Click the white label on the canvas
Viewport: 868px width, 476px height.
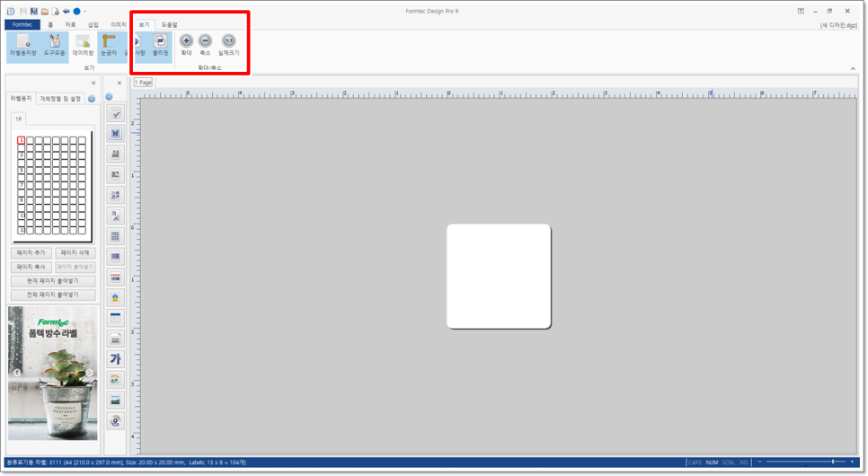click(x=499, y=277)
